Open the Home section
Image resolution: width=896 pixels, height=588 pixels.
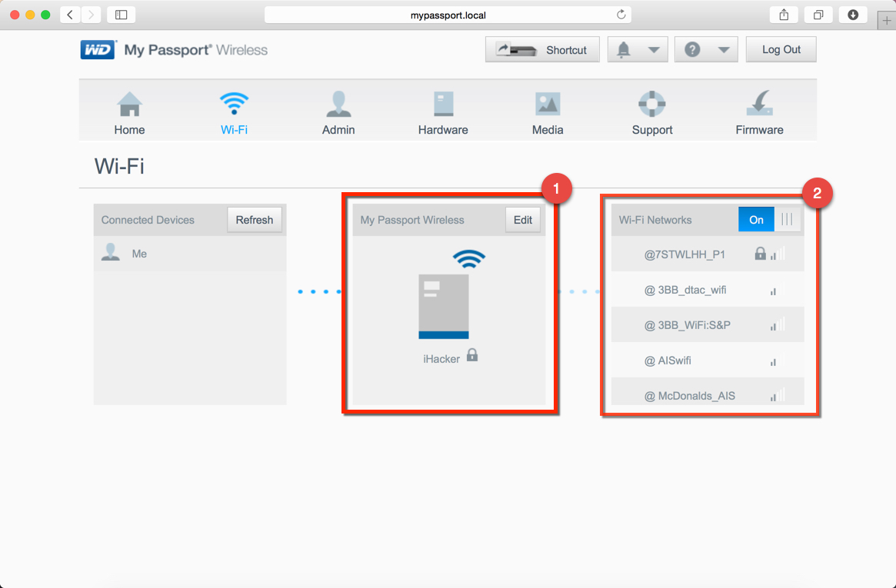[x=129, y=114]
